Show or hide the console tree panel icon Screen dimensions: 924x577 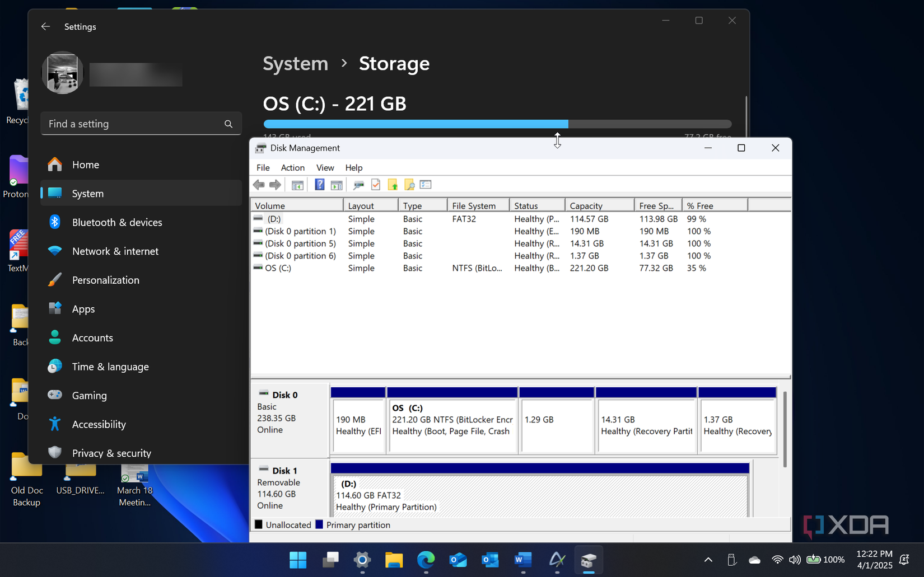coord(297,184)
